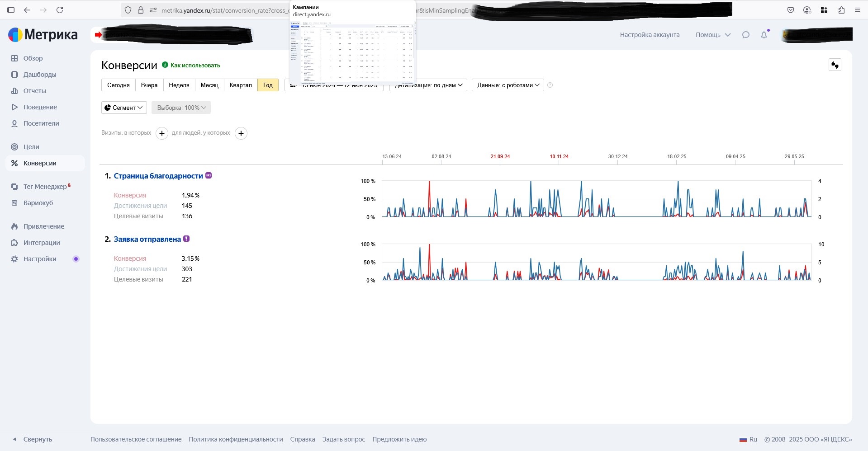Open the browser extensions puzzle icon
This screenshot has width=868, height=451.
click(841, 10)
